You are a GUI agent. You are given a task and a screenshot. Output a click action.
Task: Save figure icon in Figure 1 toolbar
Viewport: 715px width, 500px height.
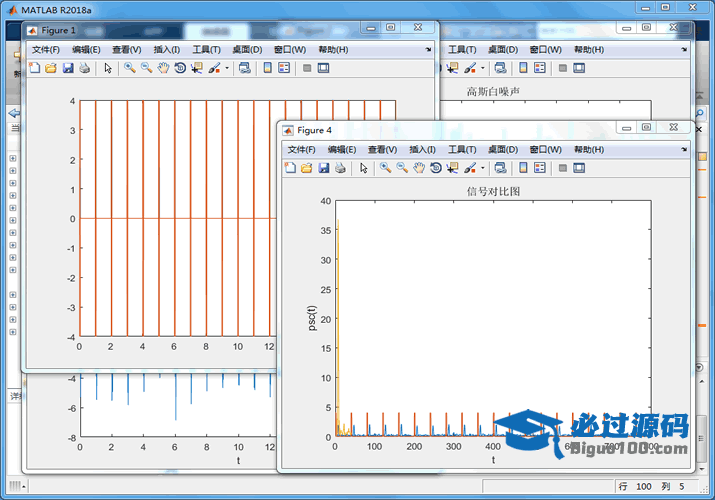[x=68, y=68]
